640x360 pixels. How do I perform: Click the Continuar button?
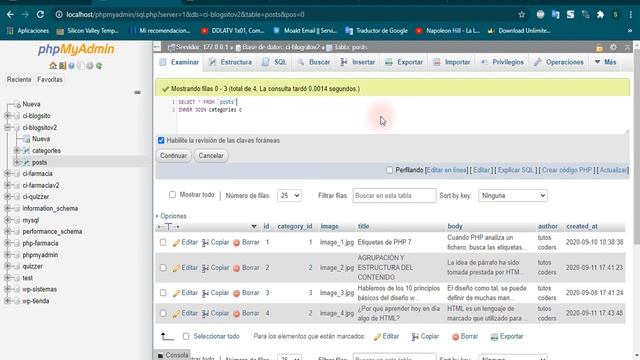(x=173, y=156)
